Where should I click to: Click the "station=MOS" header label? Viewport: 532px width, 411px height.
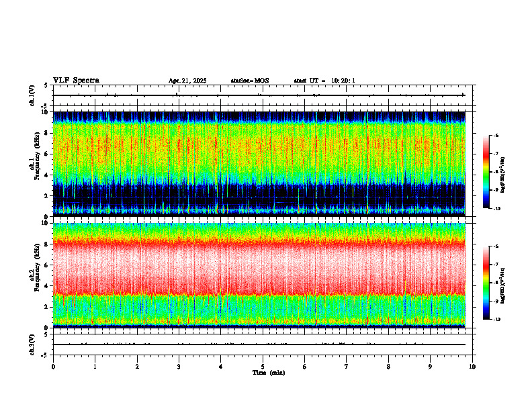(250, 81)
